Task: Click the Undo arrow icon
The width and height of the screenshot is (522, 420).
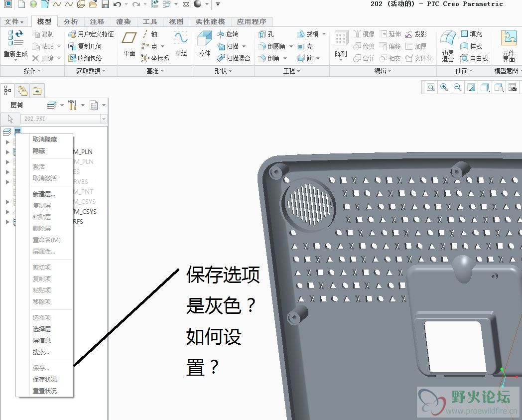Action: (117, 4)
